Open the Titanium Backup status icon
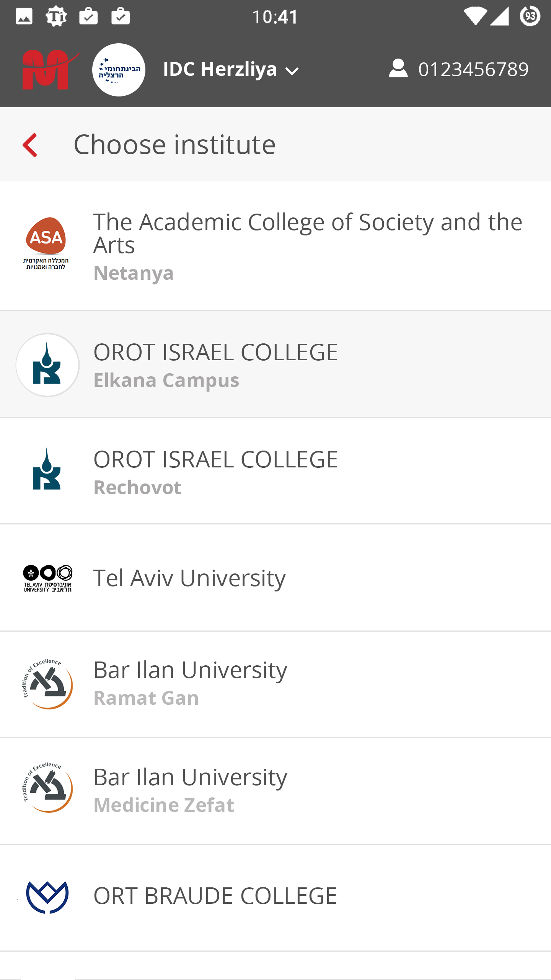This screenshot has height=980, width=551. click(x=56, y=16)
